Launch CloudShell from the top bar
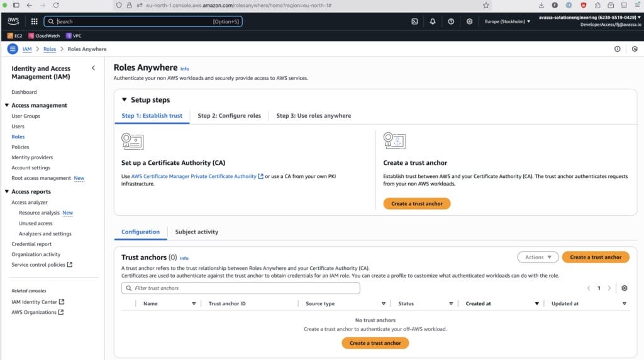The width and height of the screenshot is (644, 360). point(414,21)
